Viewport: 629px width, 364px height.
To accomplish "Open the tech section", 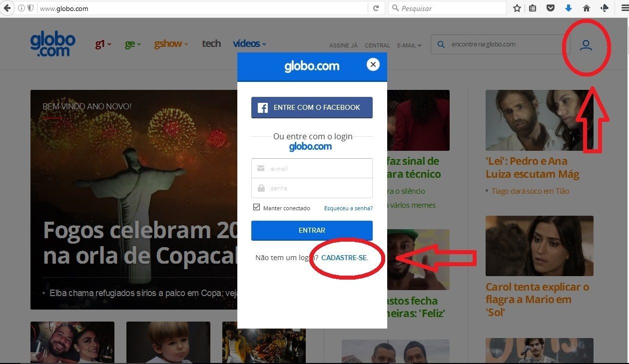I will [x=211, y=43].
